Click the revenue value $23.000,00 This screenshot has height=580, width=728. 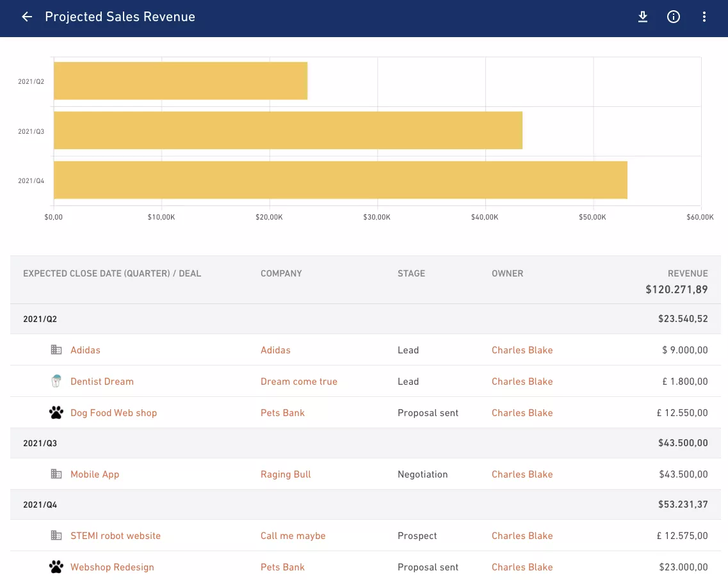click(683, 567)
